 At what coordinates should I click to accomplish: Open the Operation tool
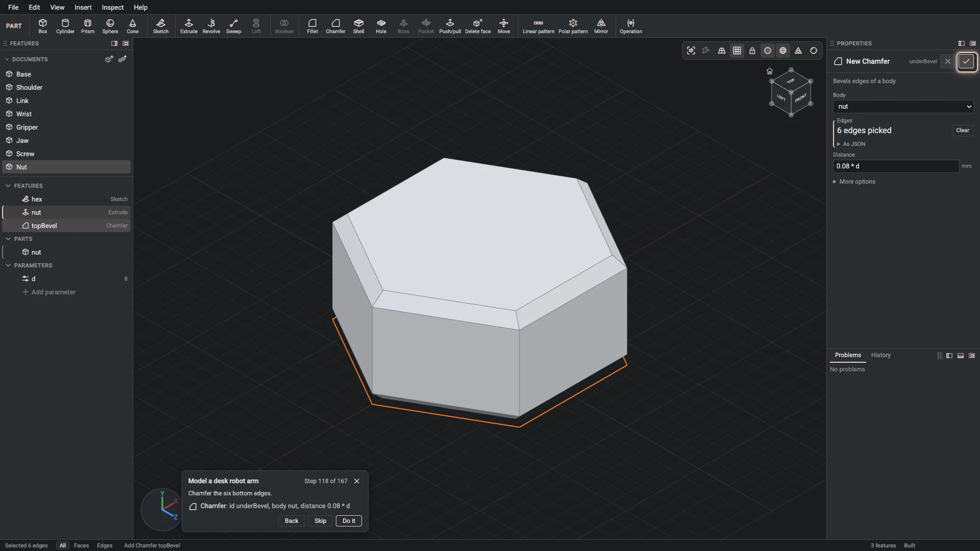click(x=631, y=26)
